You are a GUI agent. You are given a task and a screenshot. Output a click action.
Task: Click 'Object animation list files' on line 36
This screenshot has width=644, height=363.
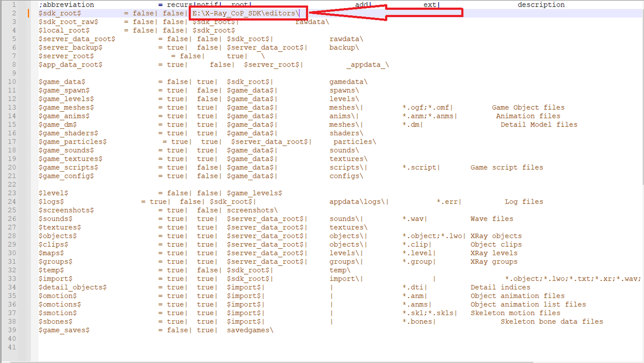point(528,304)
